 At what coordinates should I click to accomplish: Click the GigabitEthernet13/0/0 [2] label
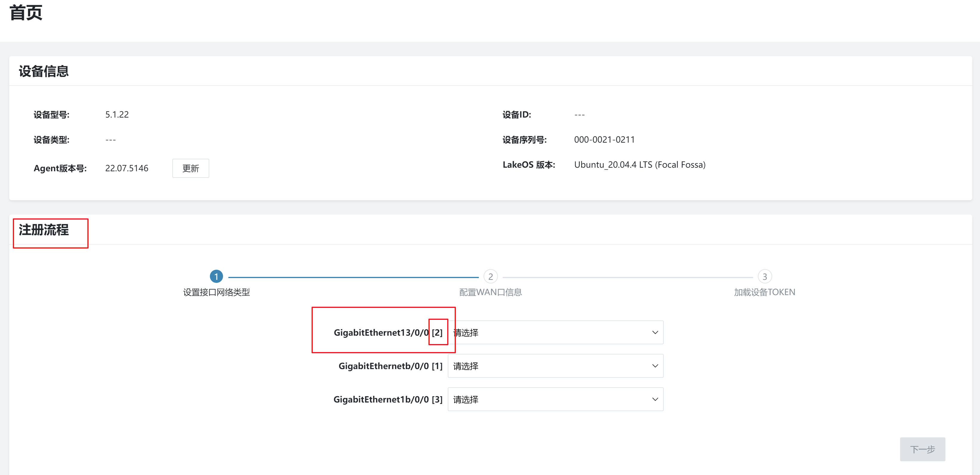click(x=388, y=333)
